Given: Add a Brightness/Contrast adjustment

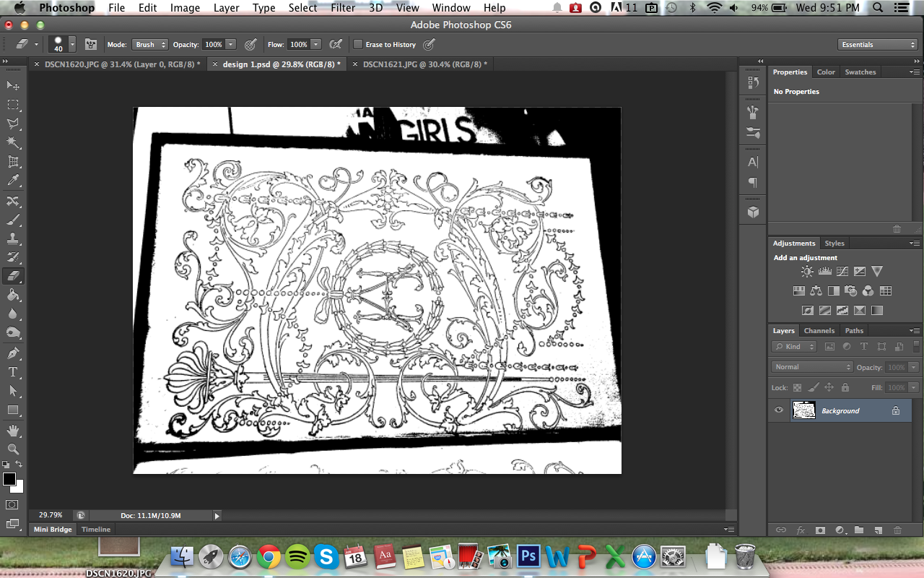Looking at the screenshot, I should point(807,272).
